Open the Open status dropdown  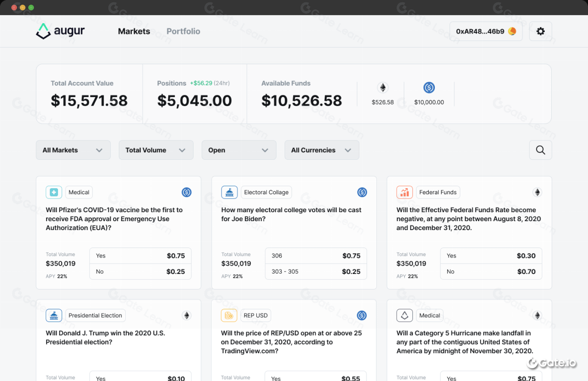[239, 150]
